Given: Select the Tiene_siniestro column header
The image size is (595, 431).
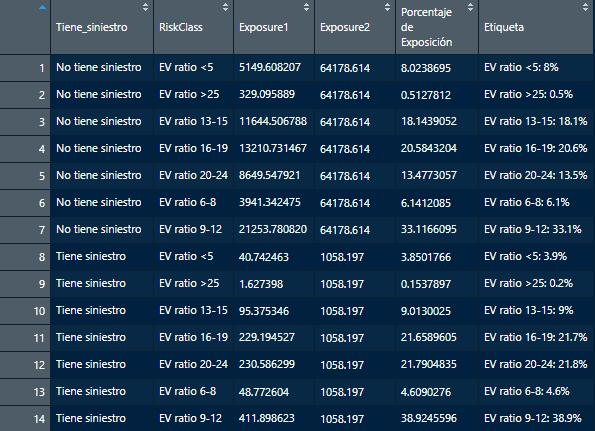Looking at the screenshot, I should [x=92, y=27].
